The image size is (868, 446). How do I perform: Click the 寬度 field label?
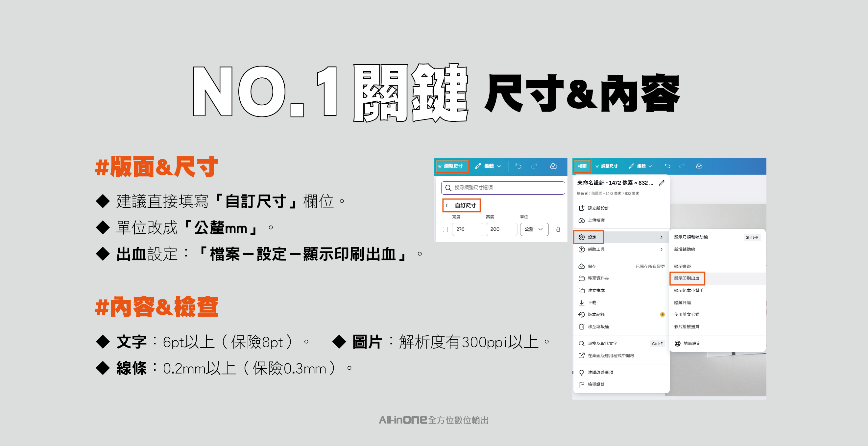coord(456,217)
